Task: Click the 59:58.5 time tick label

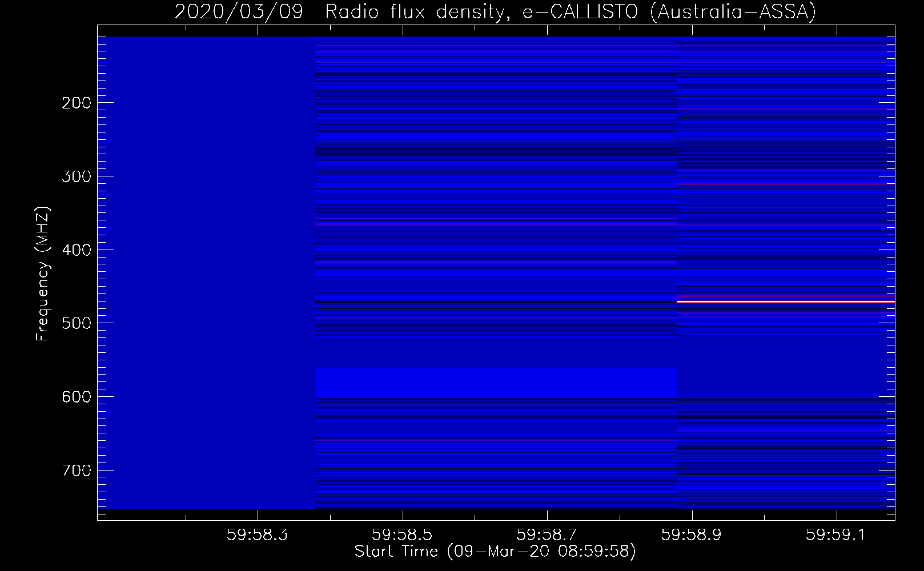Action: point(403,534)
